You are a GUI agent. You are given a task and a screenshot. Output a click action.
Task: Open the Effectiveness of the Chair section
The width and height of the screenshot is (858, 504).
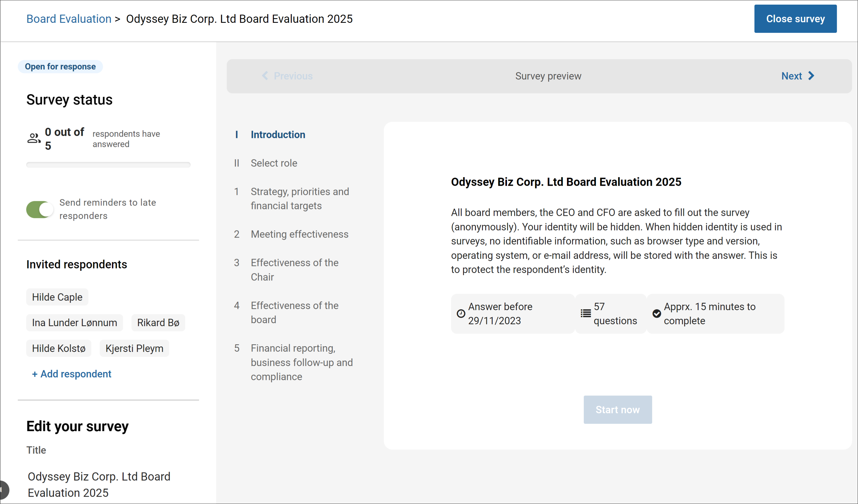[x=294, y=269]
